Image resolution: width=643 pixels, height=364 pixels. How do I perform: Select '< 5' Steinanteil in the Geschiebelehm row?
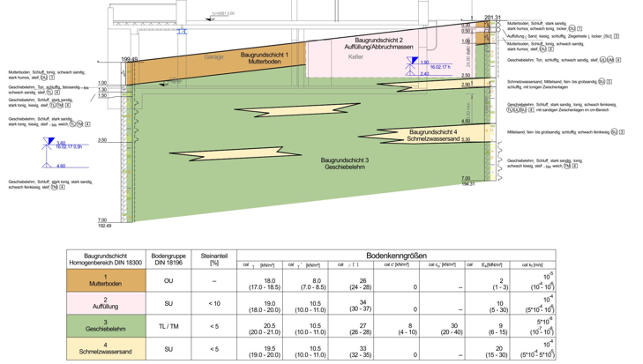point(214,326)
